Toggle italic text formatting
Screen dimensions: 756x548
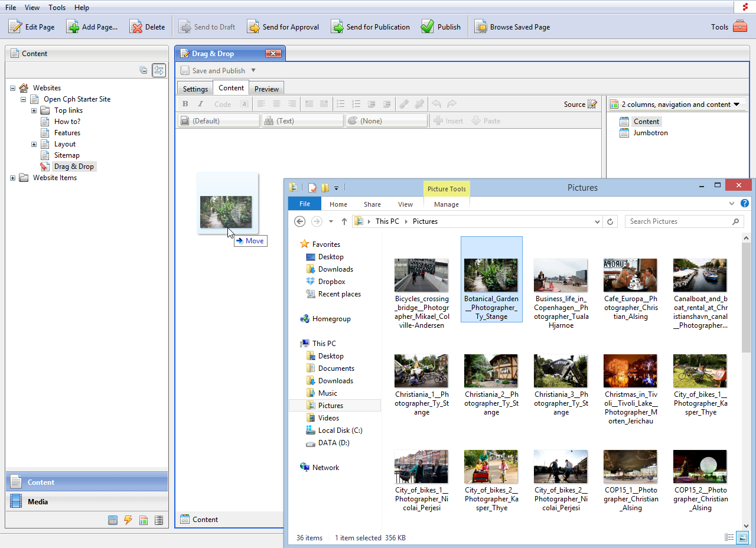coord(200,103)
